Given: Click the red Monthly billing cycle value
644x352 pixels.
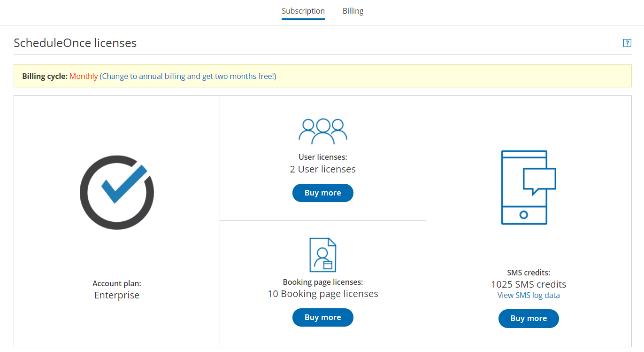Looking at the screenshot, I should [84, 76].
